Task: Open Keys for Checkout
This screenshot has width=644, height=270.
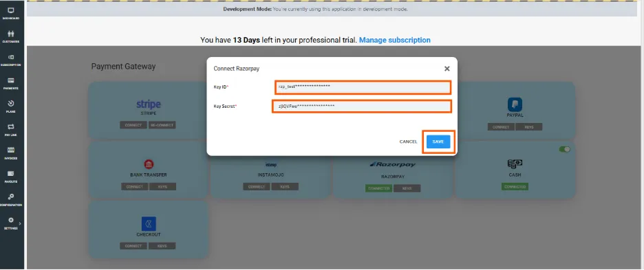Action: (162, 246)
